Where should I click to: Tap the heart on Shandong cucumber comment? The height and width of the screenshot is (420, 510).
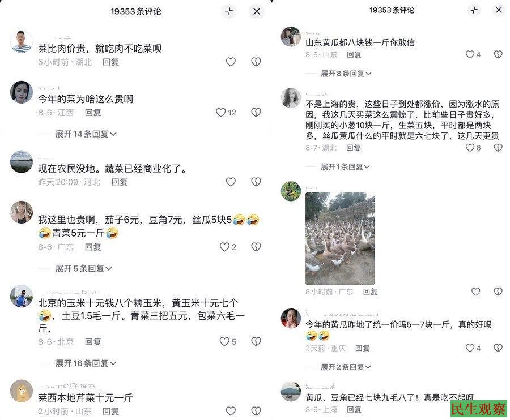tap(470, 54)
